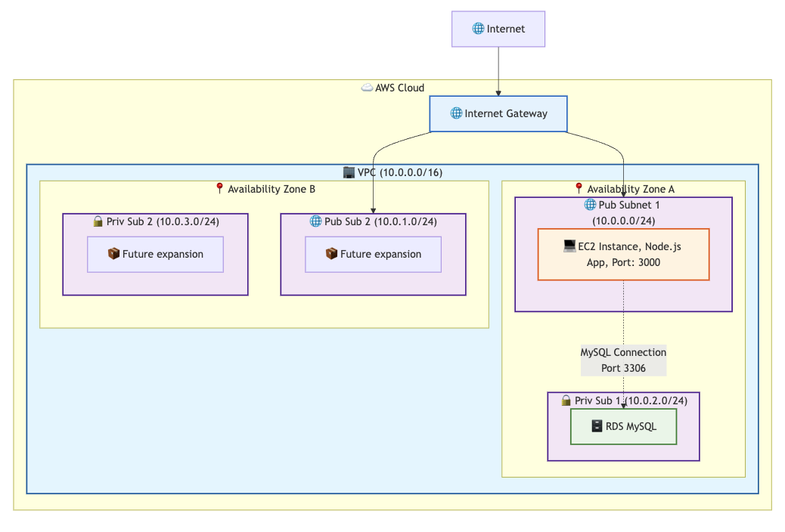The width and height of the screenshot is (785, 532).
Task: Click the 'Port 3306' edge label
Action: (x=623, y=368)
